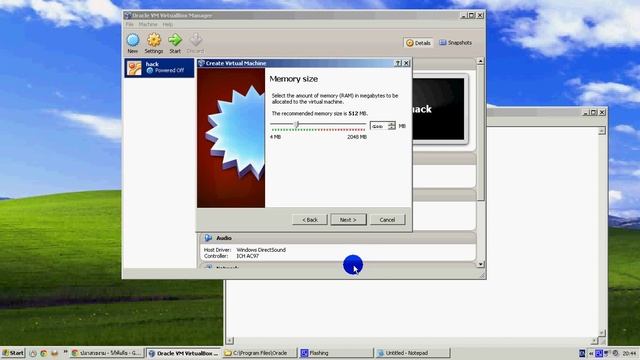
Task: Click the memory size value field
Action: pyautogui.click(x=378, y=126)
